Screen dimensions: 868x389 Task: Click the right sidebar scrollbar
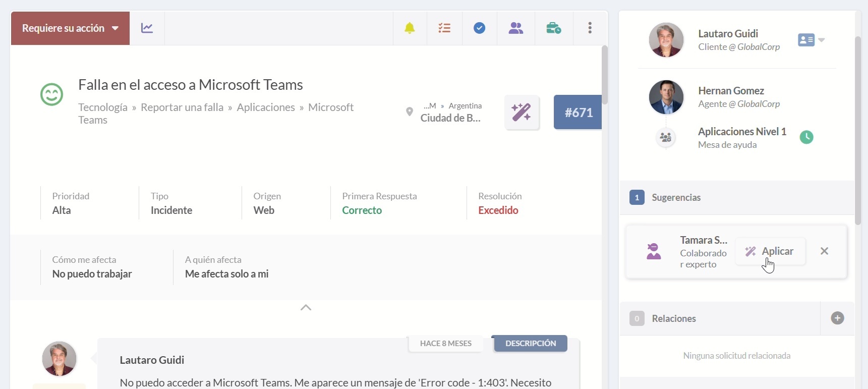pos(858,131)
